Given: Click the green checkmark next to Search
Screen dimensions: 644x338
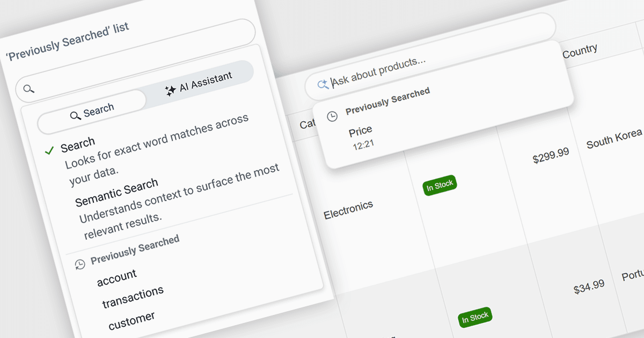Looking at the screenshot, I should (49, 151).
